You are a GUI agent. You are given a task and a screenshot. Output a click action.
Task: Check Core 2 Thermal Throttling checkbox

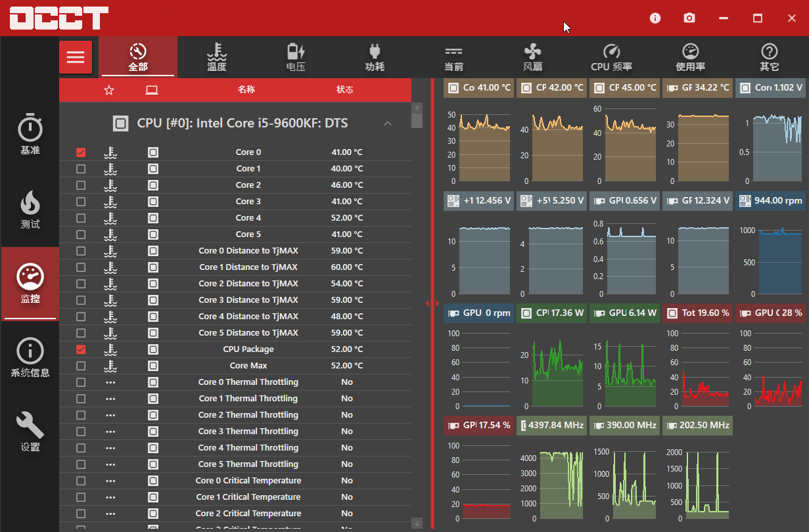tap(81, 415)
